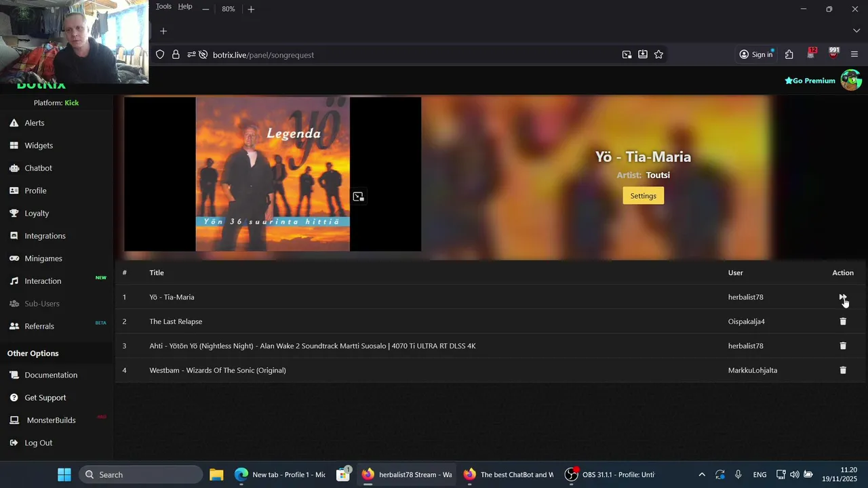Open a new tab with the plus button

click(x=163, y=31)
